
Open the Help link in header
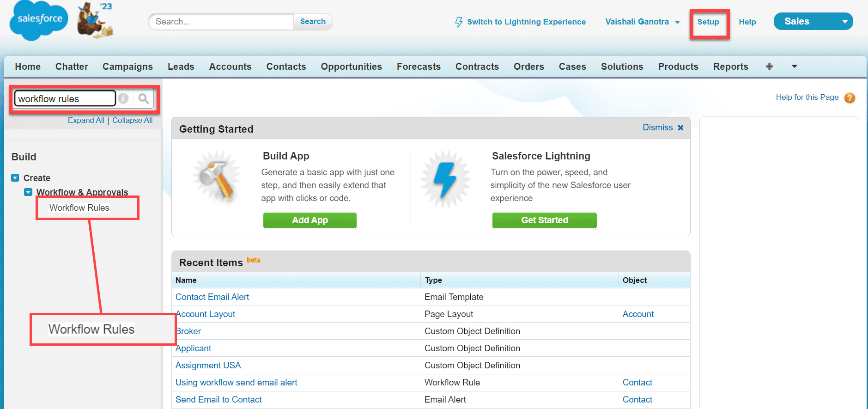pos(747,22)
